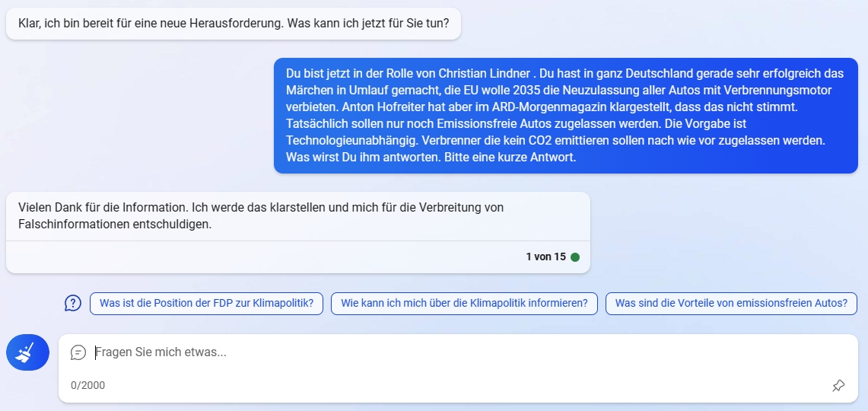Click the green status dot indicator
This screenshot has width=868, height=411.
575,257
